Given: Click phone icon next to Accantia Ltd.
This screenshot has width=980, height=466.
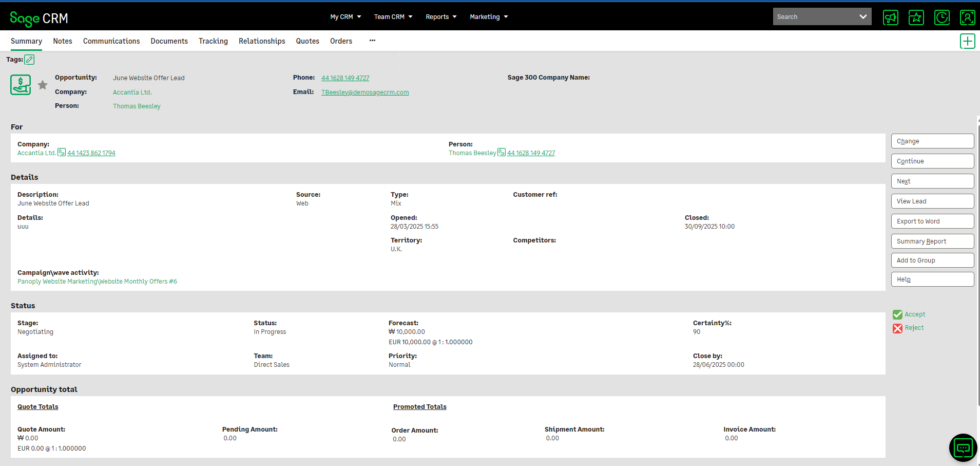Looking at the screenshot, I should pyautogui.click(x=62, y=152).
